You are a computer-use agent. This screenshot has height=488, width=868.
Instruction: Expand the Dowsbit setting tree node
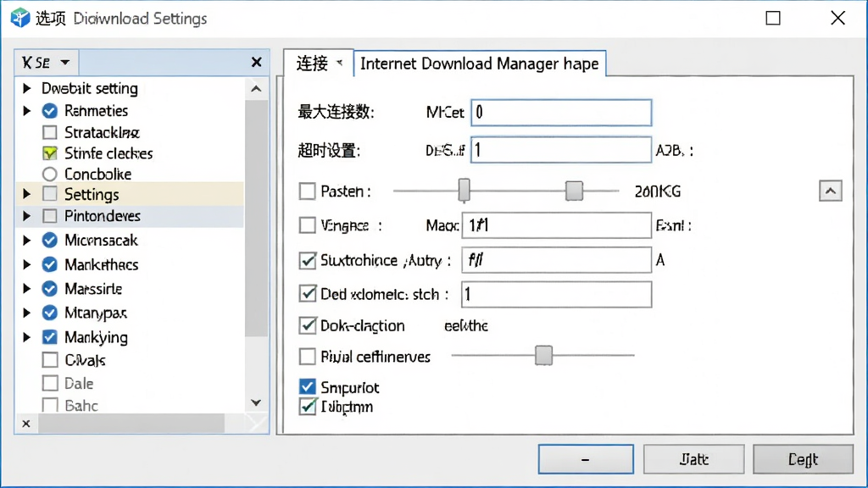click(x=26, y=88)
